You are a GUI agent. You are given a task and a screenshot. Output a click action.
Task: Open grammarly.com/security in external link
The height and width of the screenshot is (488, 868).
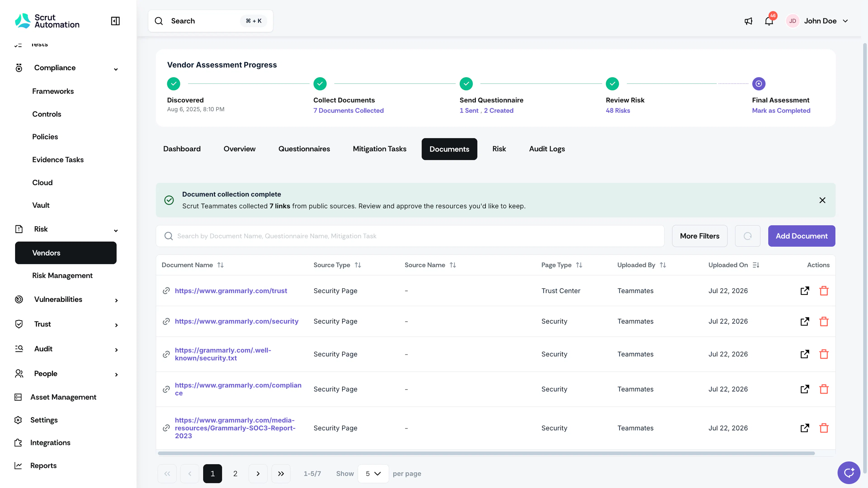pyautogui.click(x=805, y=321)
